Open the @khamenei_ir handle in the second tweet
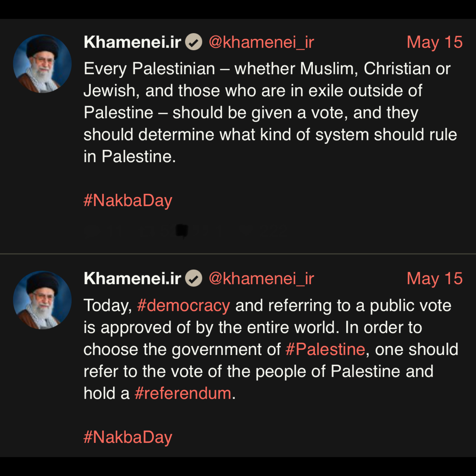This screenshot has width=476, height=476. tap(261, 279)
